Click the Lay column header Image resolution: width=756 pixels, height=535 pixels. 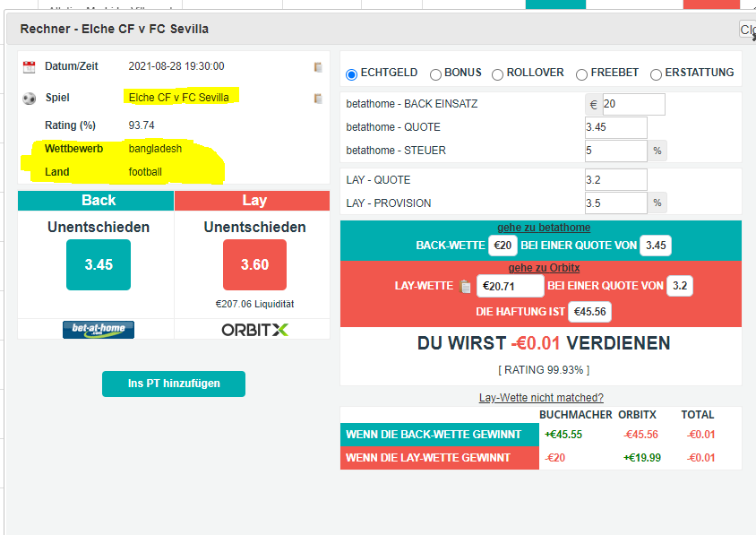click(253, 200)
